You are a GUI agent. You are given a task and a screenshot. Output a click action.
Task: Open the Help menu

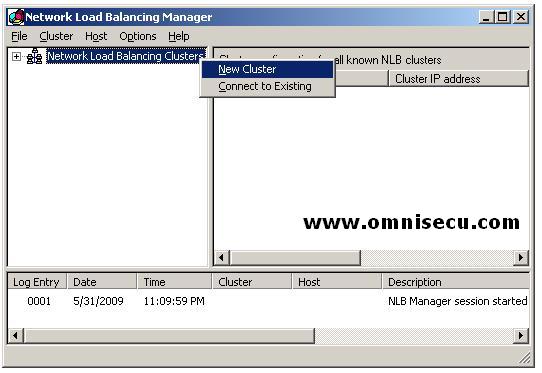pos(179,36)
